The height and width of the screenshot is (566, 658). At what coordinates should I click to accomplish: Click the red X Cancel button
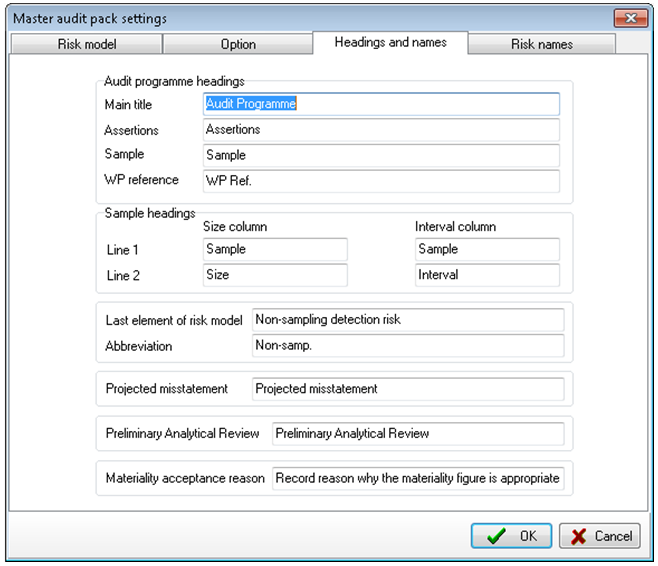(x=600, y=535)
